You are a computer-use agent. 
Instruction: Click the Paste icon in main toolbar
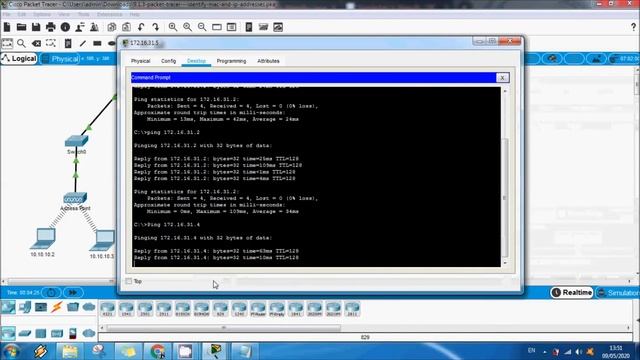pos(127,27)
